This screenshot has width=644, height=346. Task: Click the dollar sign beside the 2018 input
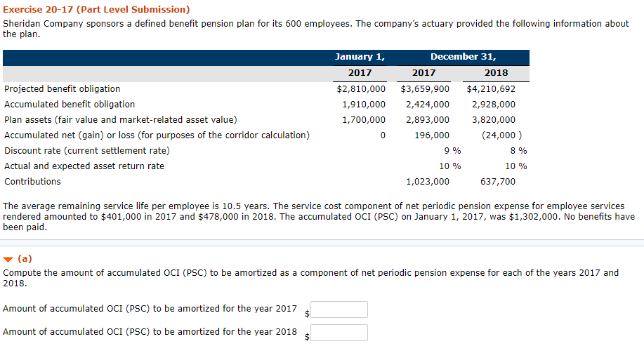pos(307,337)
